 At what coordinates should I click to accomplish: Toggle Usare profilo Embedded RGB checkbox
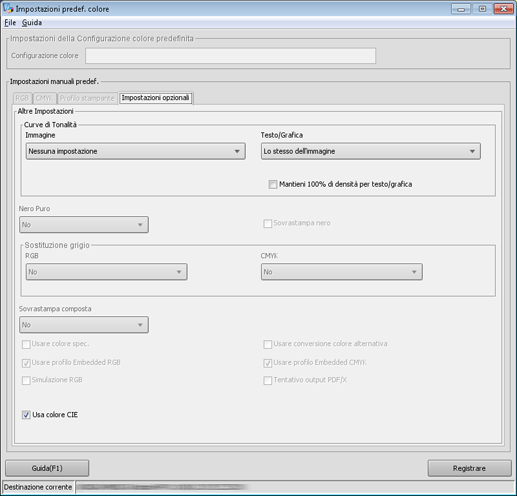(x=26, y=363)
